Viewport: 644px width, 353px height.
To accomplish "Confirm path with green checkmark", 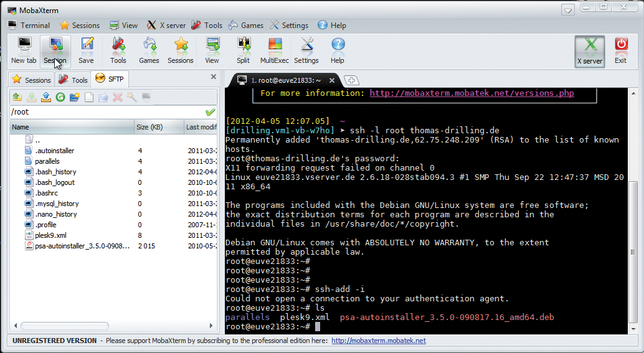I will pos(211,112).
